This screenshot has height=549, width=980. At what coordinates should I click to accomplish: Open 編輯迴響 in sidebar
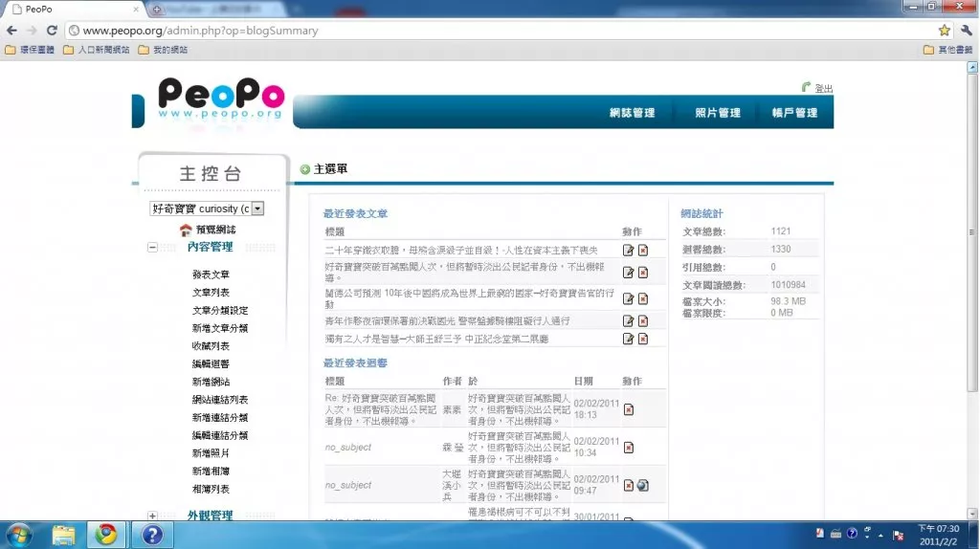[x=211, y=364]
